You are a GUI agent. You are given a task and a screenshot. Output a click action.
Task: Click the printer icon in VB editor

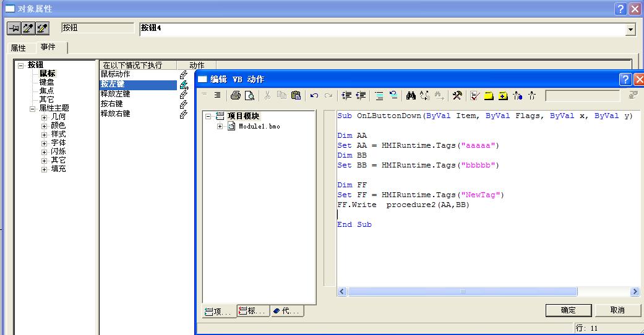[235, 96]
